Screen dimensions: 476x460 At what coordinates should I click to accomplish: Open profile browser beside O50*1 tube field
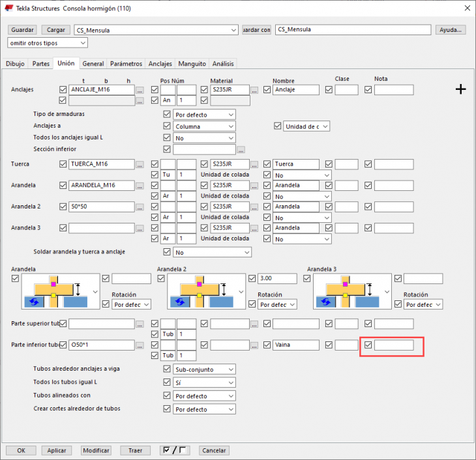pos(140,345)
